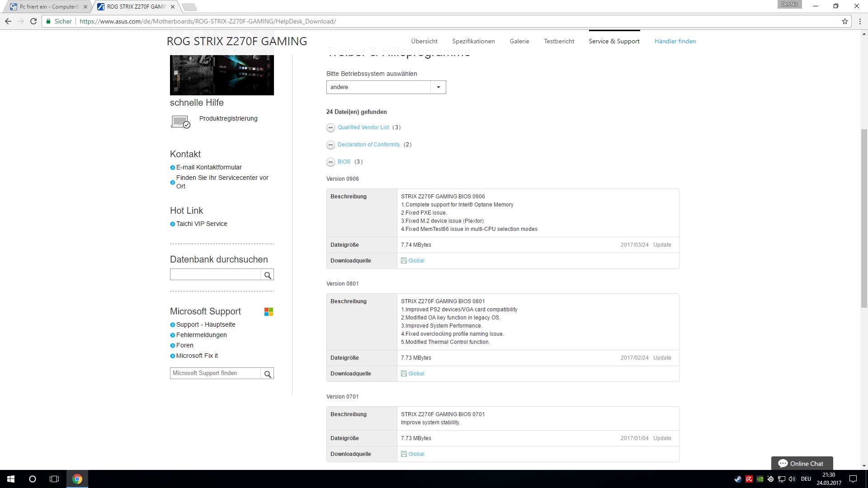The image size is (868, 488).
Task: Collapse the Qualified Vendor List section
Action: click(x=330, y=128)
